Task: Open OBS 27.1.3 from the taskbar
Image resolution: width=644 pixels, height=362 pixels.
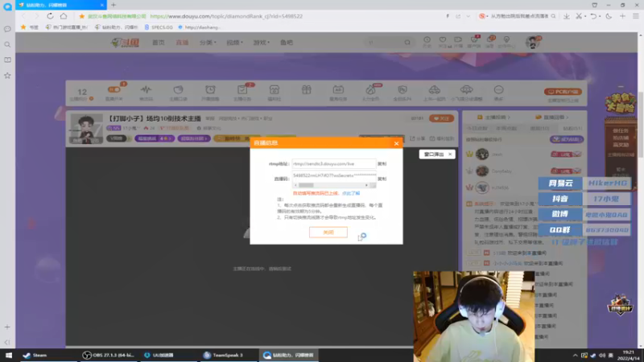Action: [109, 355]
